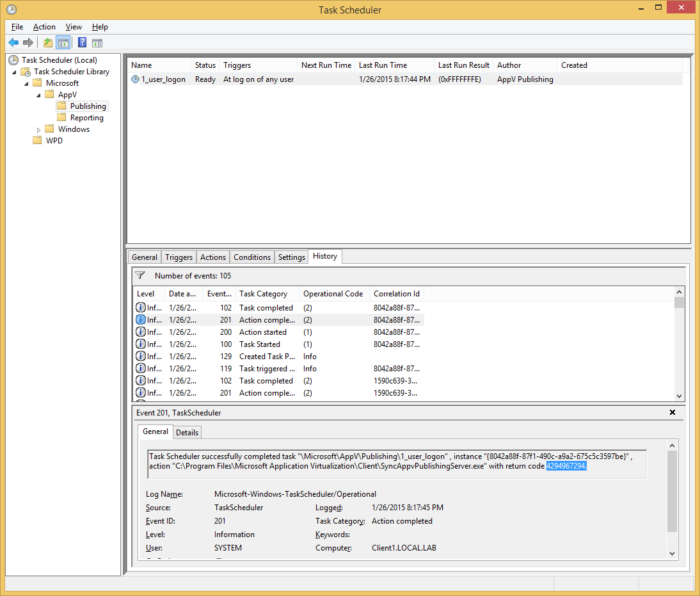The width and height of the screenshot is (700, 596).
Task: Sort history by Level column header
Action: click(148, 294)
